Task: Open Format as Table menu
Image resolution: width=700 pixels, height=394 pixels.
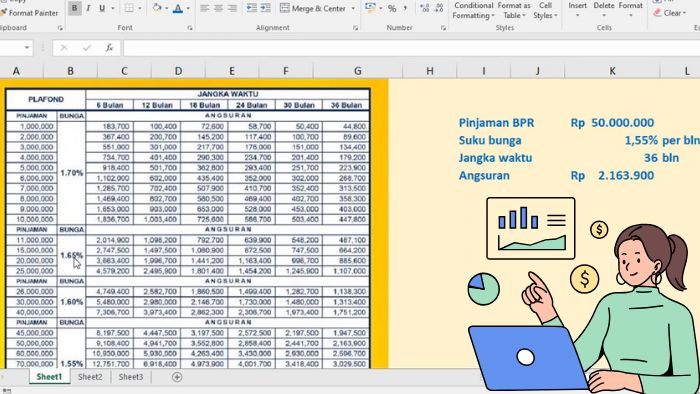Action: (514, 10)
